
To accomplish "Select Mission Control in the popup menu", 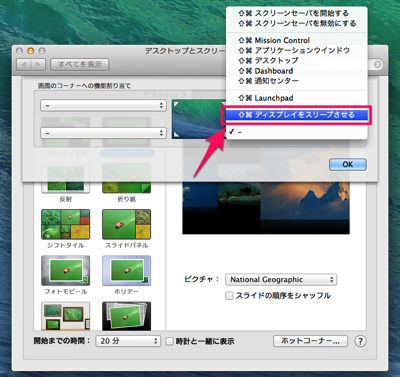I will (x=297, y=40).
